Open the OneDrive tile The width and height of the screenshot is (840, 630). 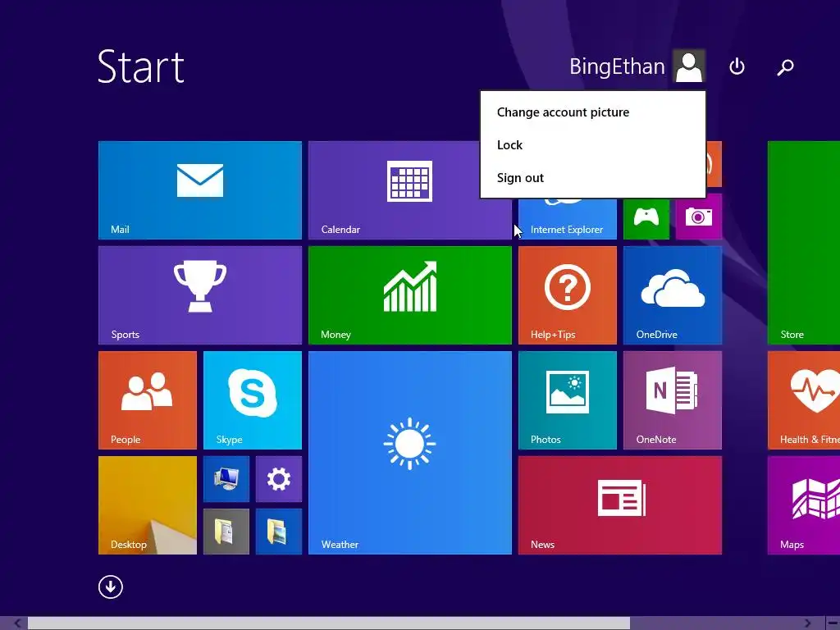click(673, 295)
